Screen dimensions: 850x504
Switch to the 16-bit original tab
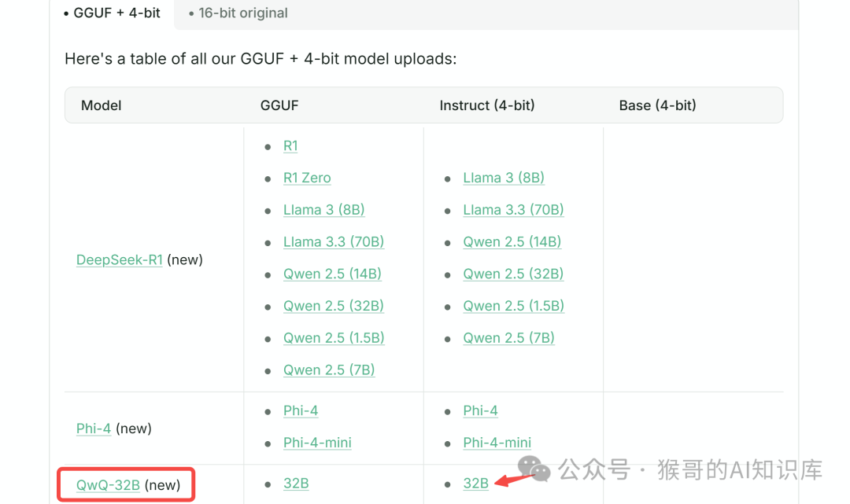pyautogui.click(x=238, y=13)
